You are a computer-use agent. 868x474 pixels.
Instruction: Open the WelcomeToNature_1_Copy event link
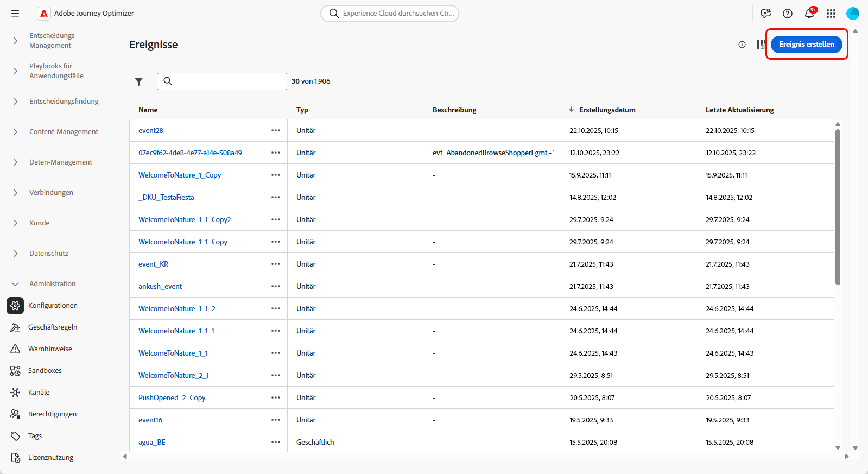(x=180, y=175)
